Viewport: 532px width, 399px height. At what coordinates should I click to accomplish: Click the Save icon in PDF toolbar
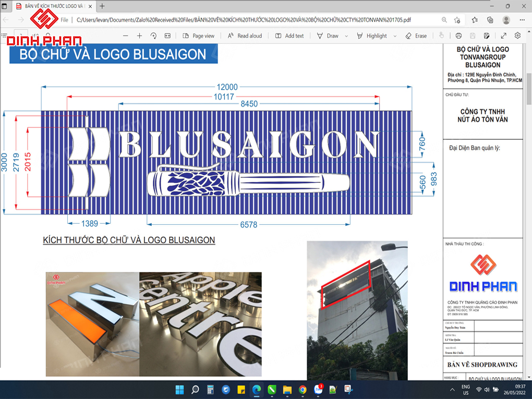pyautogui.click(x=473, y=35)
